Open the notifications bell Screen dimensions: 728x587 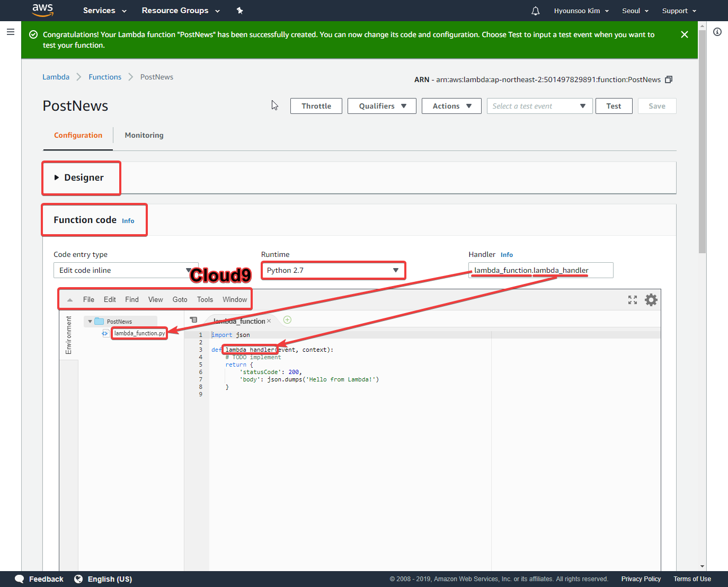pyautogui.click(x=536, y=11)
